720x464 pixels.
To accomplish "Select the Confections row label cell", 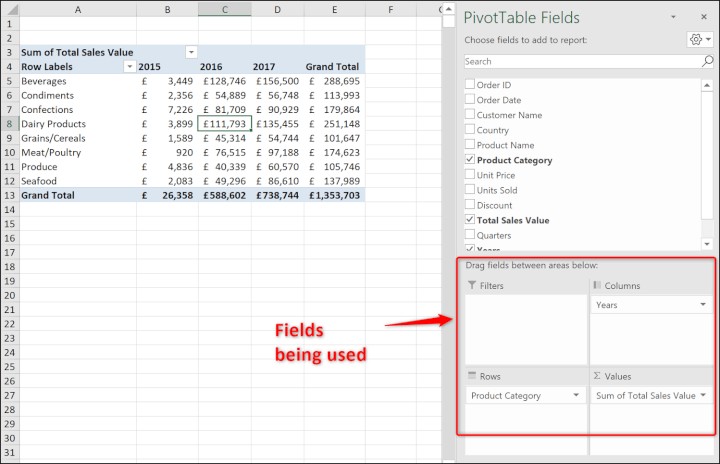I will point(78,109).
